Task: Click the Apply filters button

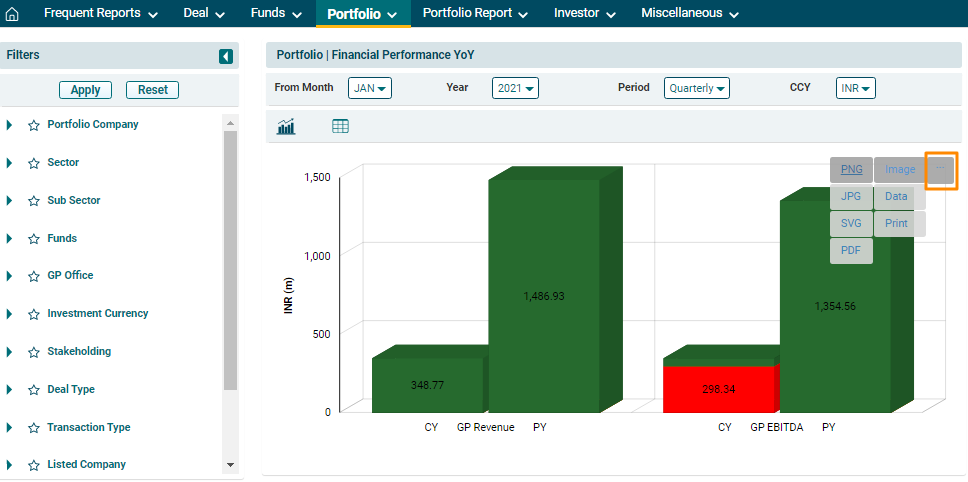Action: 85,90
